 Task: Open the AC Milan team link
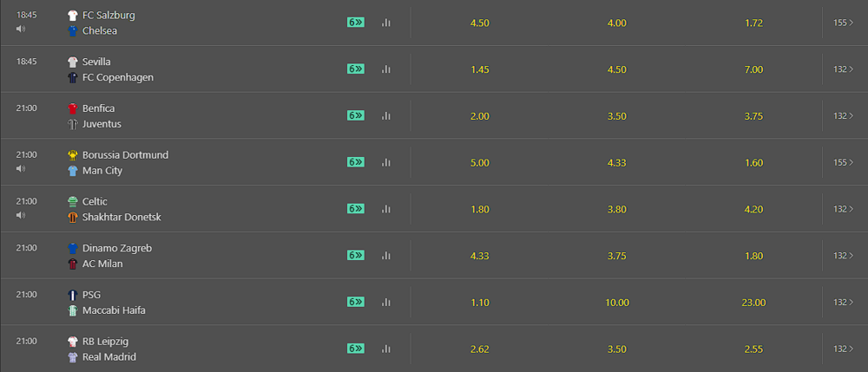[102, 264]
